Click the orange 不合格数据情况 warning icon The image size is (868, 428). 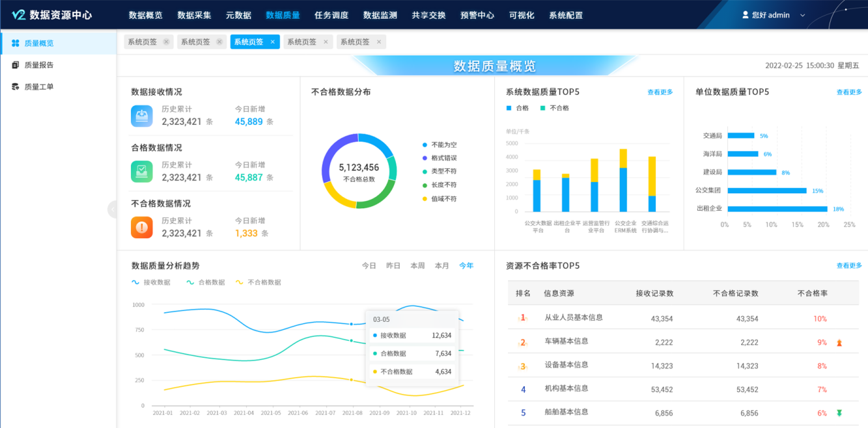141,228
